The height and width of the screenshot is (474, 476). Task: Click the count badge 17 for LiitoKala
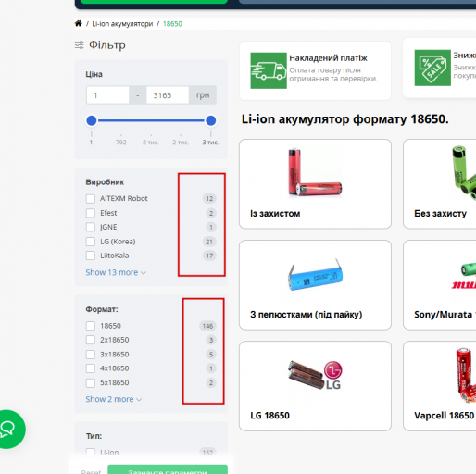[209, 256]
